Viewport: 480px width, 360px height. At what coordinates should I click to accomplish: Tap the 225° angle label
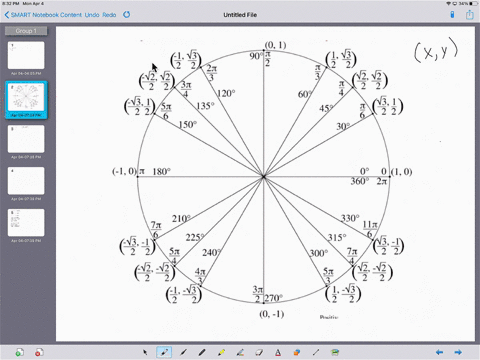point(195,237)
